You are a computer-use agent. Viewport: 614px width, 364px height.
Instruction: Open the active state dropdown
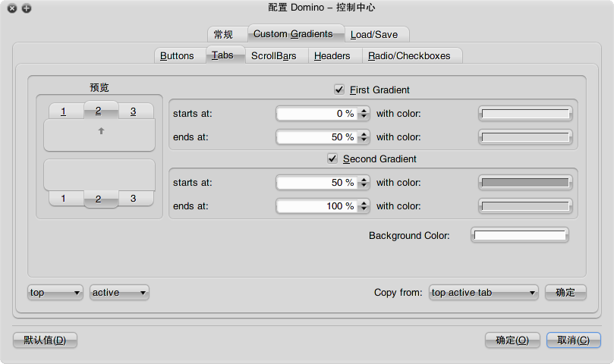(x=119, y=293)
